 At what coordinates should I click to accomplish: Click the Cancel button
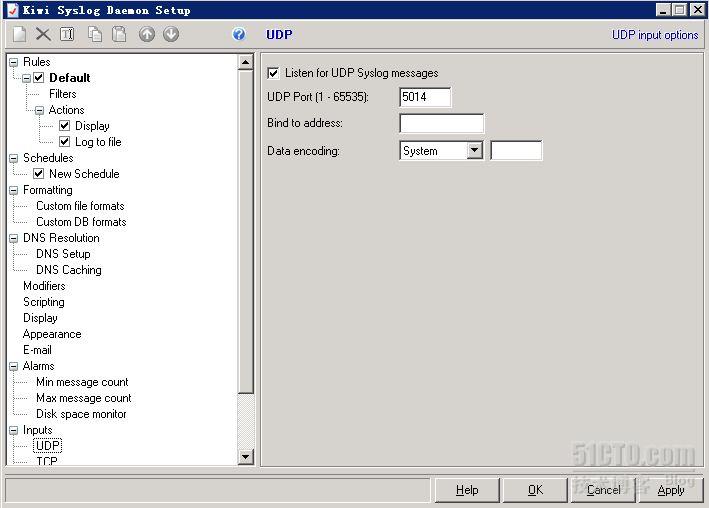click(603, 490)
